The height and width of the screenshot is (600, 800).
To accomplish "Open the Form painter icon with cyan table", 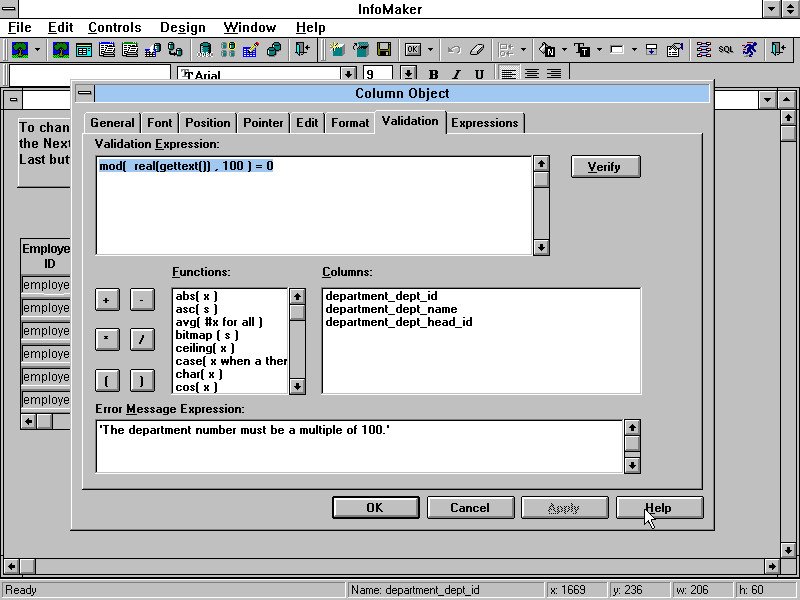I will [x=84, y=49].
